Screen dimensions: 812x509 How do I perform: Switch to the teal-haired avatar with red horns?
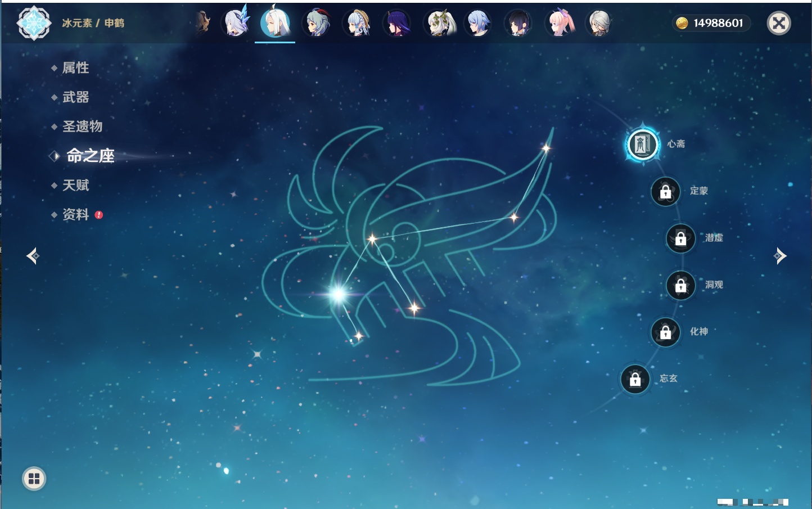(317, 23)
